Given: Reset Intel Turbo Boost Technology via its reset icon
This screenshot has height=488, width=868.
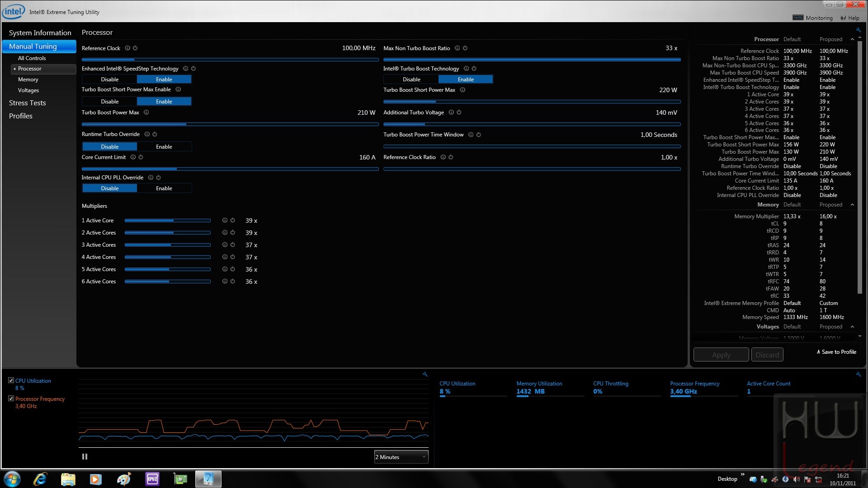Looking at the screenshot, I should [x=474, y=69].
